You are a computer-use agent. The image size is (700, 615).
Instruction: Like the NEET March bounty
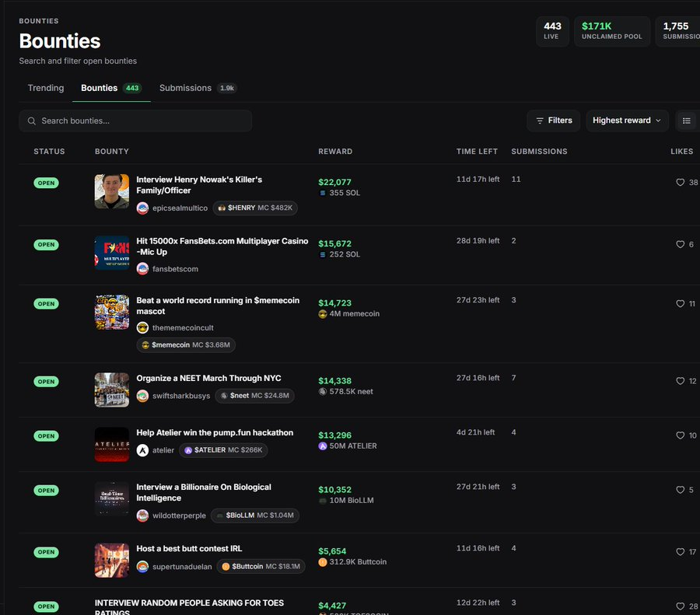coord(680,381)
